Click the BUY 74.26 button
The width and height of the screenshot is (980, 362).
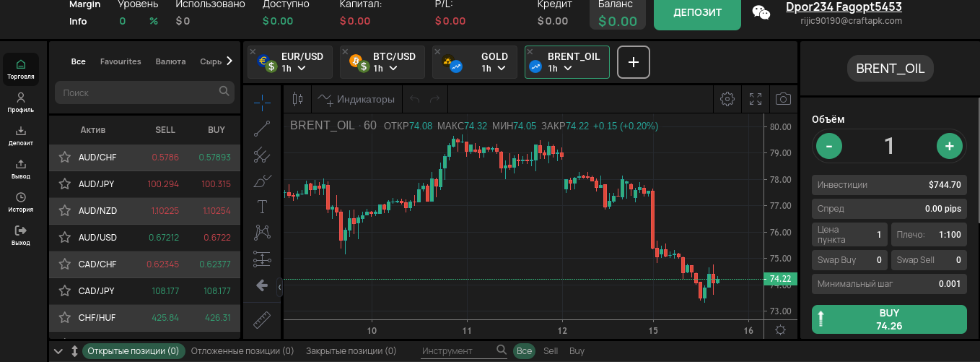coord(889,319)
